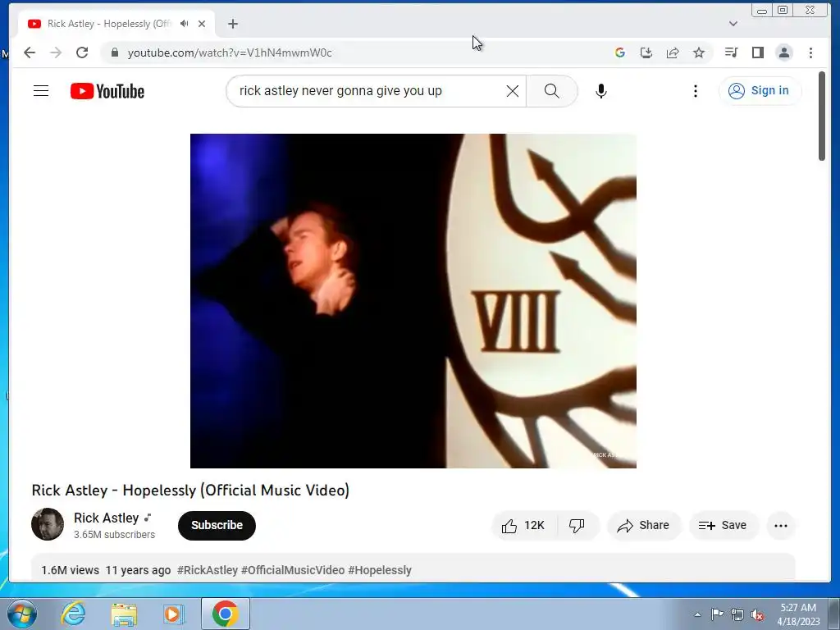
Task: Start voice search with the microphone icon
Action: click(x=601, y=91)
